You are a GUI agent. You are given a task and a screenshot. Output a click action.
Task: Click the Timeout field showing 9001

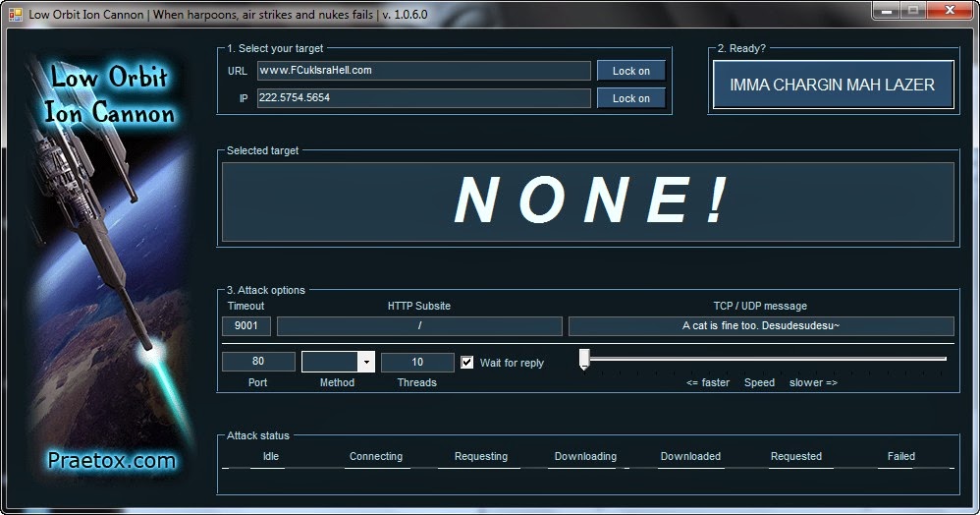(x=246, y=325)
